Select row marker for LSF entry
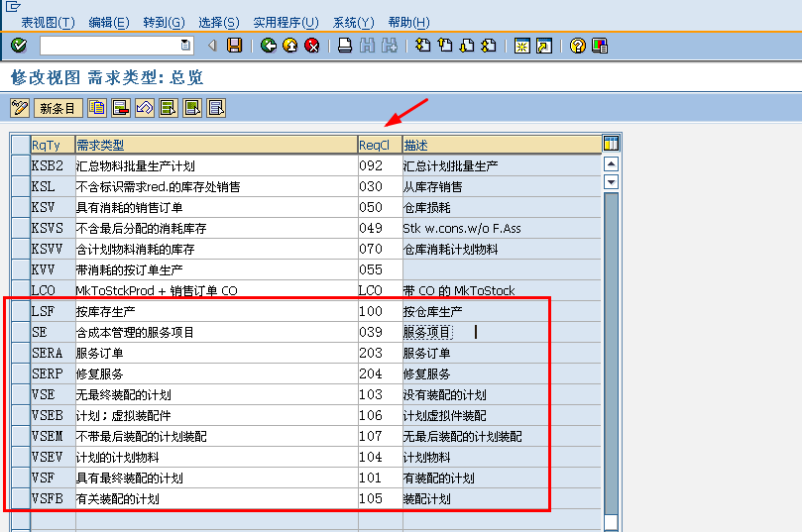This screenshot has height=532, width=802. (x=21, y=311)
